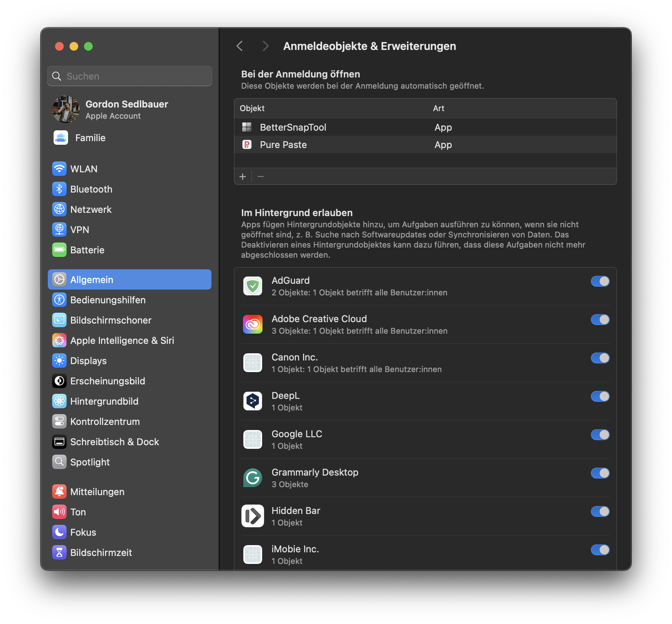Open Apple Intelligence & Siri settings
The image size is (672, 624).
pos(59,340)
